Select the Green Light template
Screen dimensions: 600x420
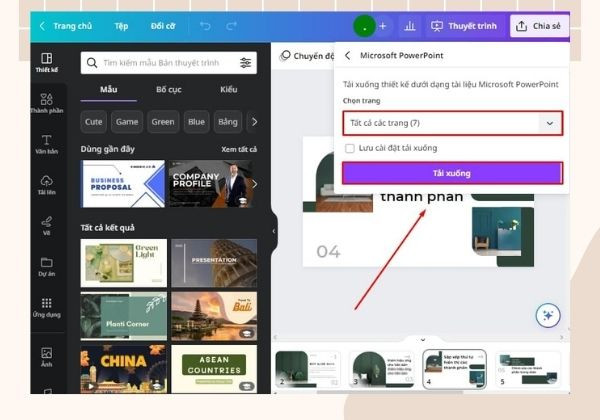(x=124, y=263)
